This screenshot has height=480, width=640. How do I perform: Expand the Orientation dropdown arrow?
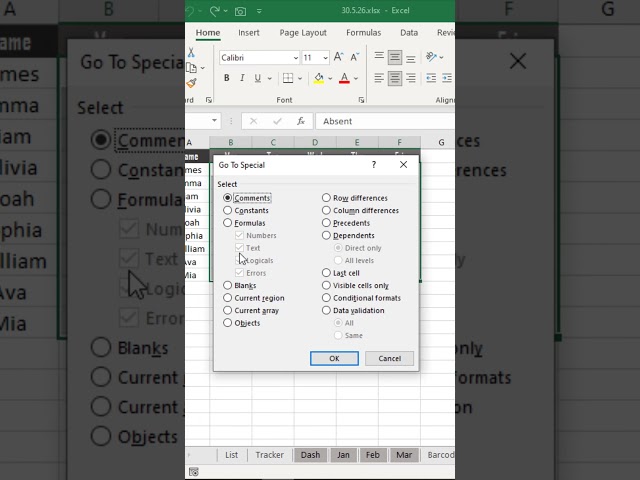coord(441,57)
